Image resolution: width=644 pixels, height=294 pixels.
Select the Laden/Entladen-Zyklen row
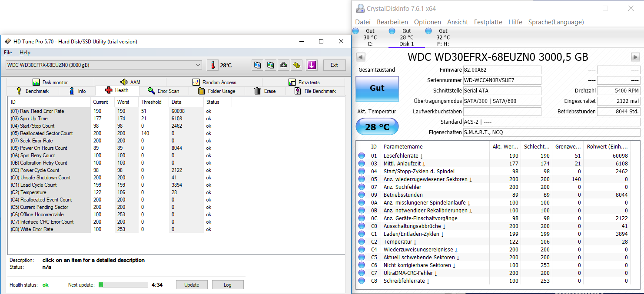click(x=494, y=234)
